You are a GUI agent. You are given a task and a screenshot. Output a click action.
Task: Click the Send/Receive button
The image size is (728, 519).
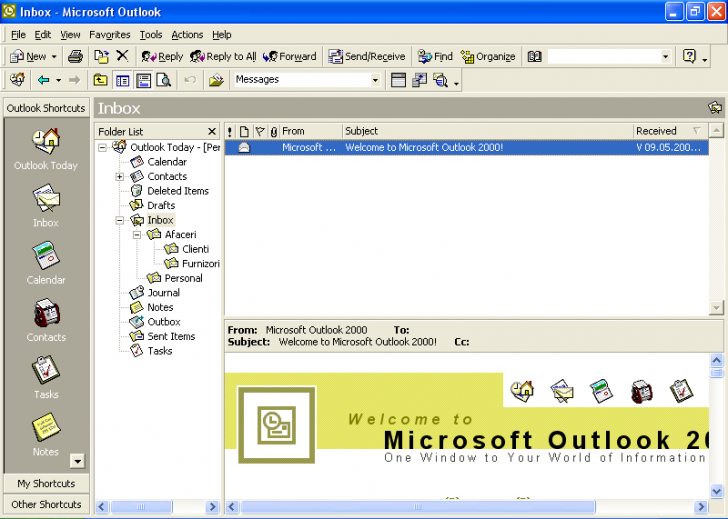click(367, 57)
